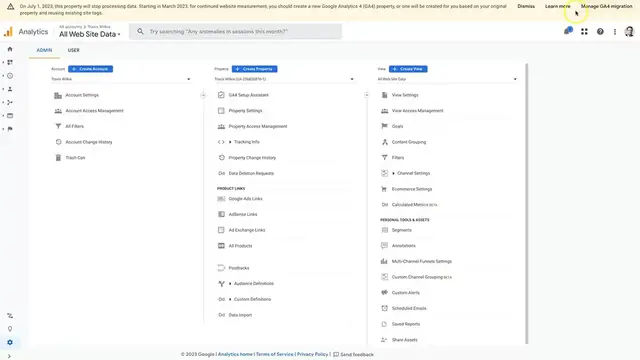The height and width of the screenshot is (360, 640).
Task: Open Trash Can
Action: pos(75,158)
